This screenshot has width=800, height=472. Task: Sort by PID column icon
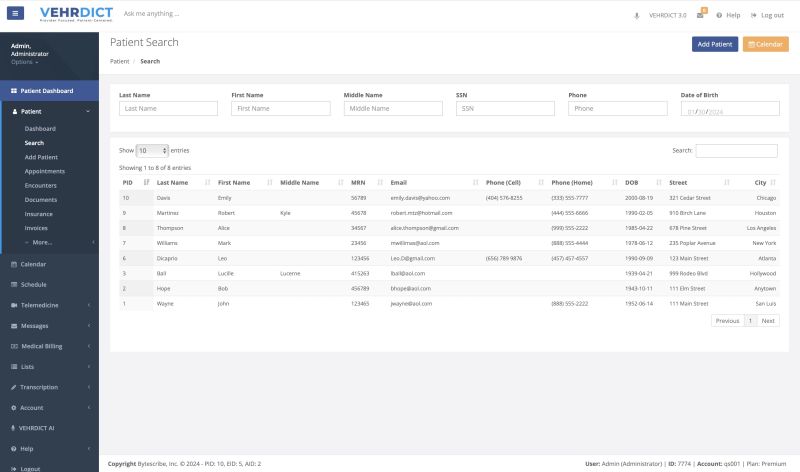coord(146,182)
